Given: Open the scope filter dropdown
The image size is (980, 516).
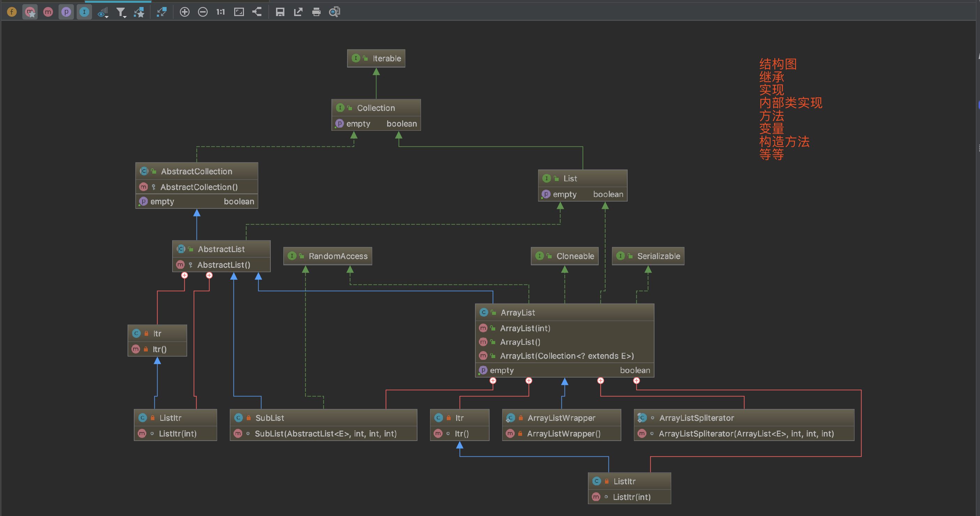Looking at the screenshot, I should click(121, 13).
